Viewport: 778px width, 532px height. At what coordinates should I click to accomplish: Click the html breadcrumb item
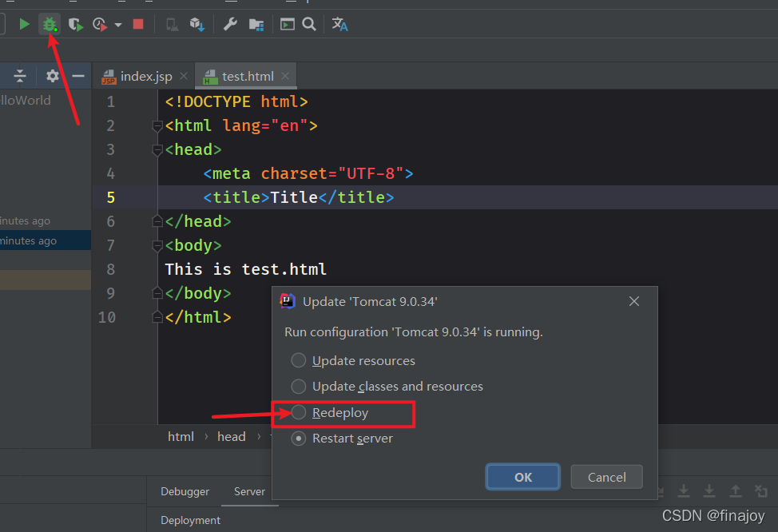click(x=181, y=437)
